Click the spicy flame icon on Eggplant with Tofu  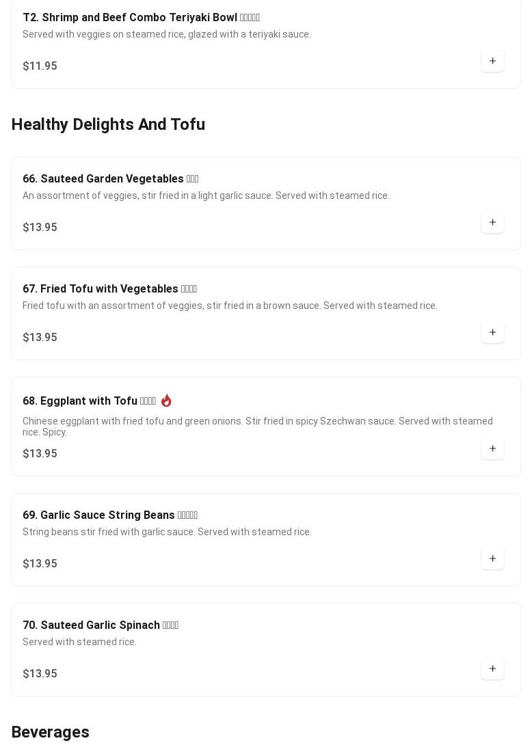click(166, 401)
